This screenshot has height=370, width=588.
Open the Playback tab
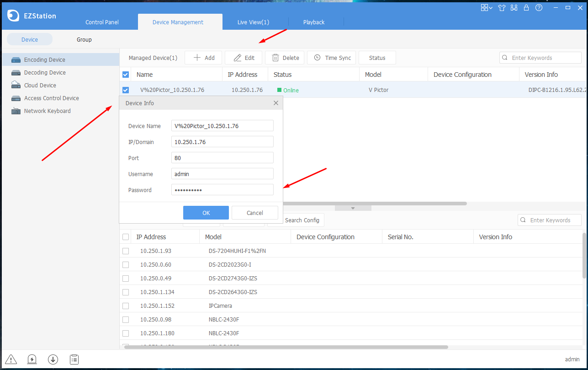coord(314,22)
